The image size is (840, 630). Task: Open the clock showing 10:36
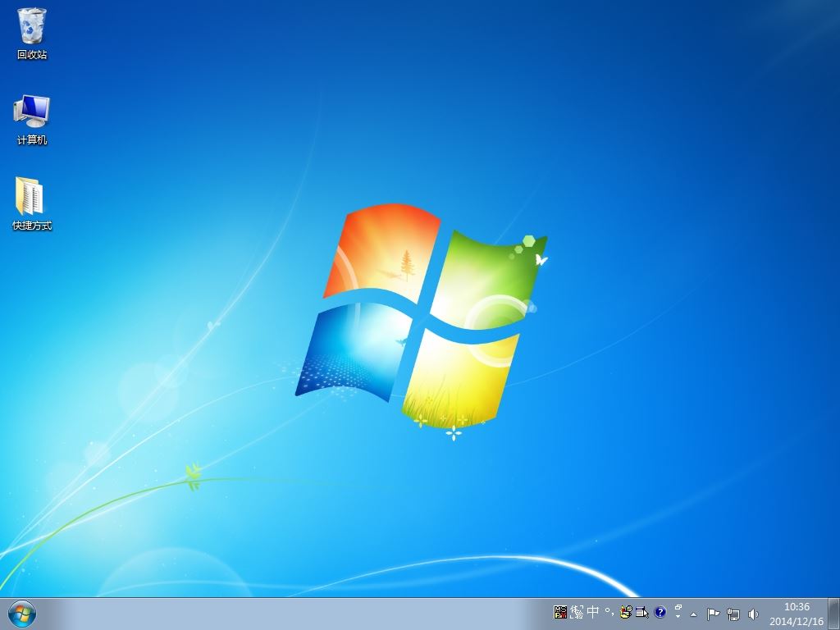point(797,614)
